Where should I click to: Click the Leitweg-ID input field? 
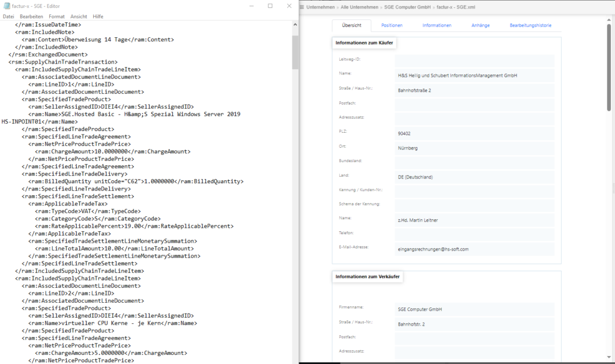(474, 61)
